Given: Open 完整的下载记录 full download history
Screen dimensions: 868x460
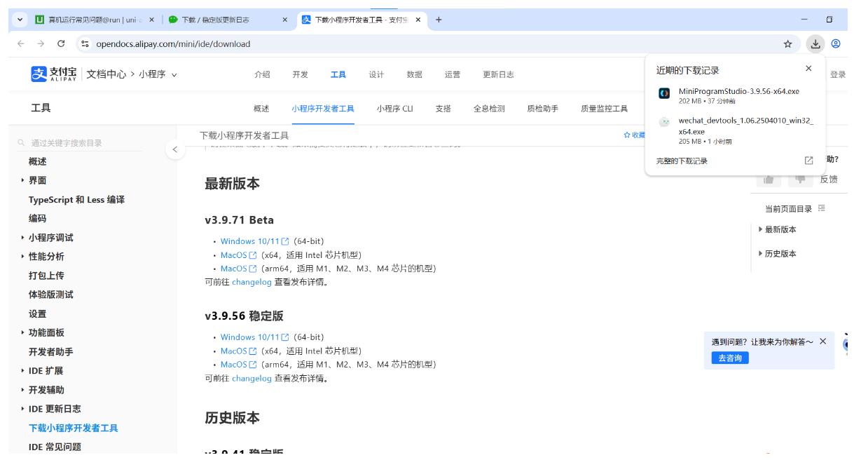Looking at the screenshot, I should [x=682, y=161].
